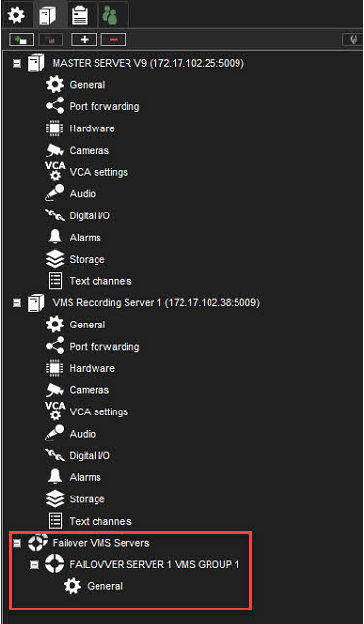The image size is (364, 624).
Task: Open the green users tab
Action: tap(109, 14)
